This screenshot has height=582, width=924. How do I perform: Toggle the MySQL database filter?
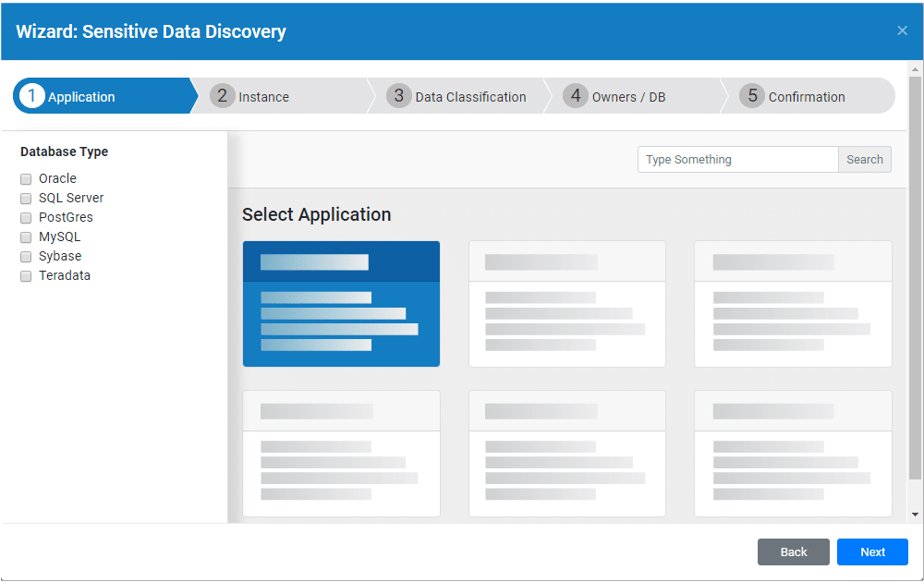click(27, 237)
